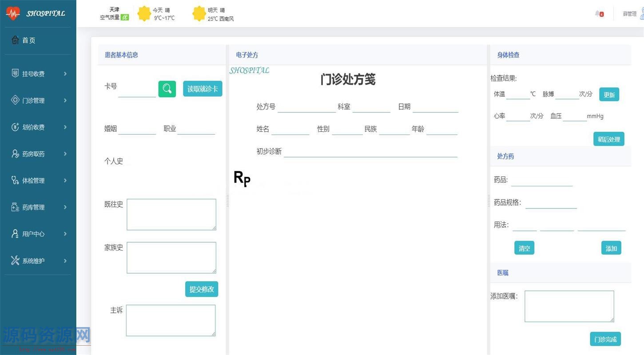Click into 家族史 text area
The image size is (644, 355).
coord(171,257)
